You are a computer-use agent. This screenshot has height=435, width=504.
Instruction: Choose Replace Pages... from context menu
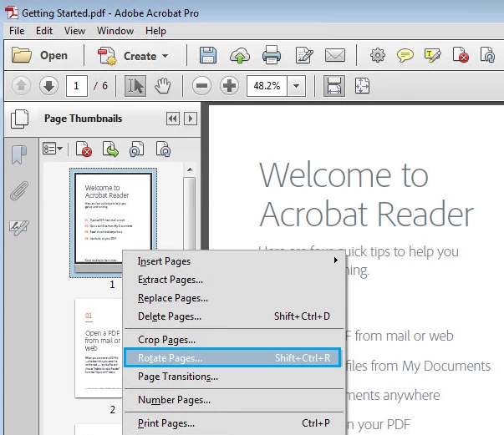pyautogui.click(x=234, y=298)
